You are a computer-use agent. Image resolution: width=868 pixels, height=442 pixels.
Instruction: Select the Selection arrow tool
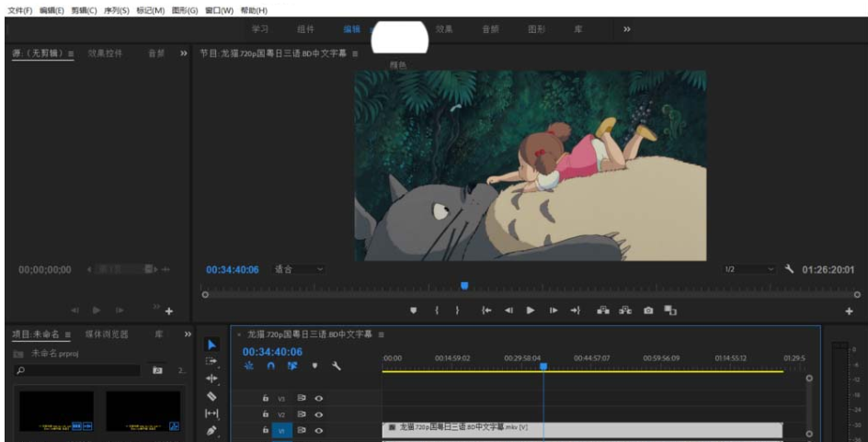click(x=212, y=346)
